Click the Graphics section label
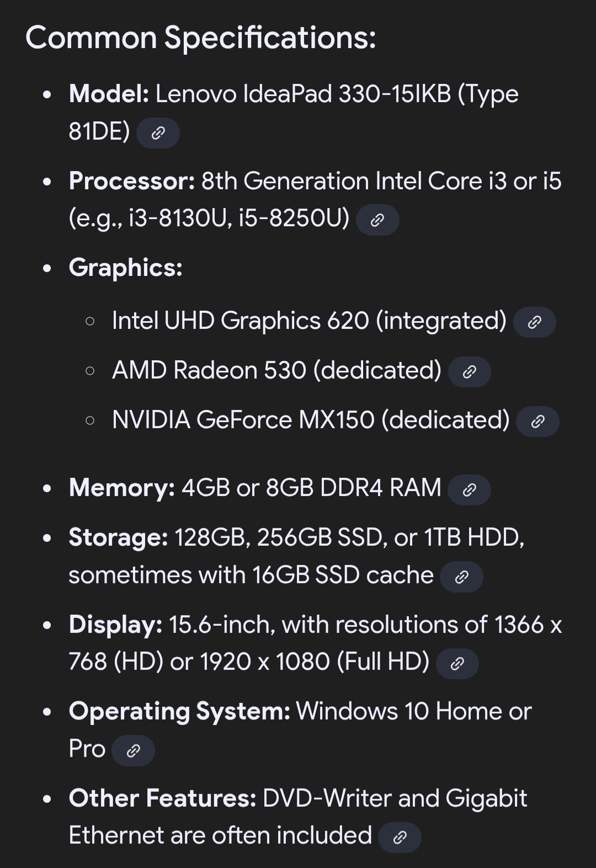The image size is (596, 868). pyautogui.click(x=125, y=268)
